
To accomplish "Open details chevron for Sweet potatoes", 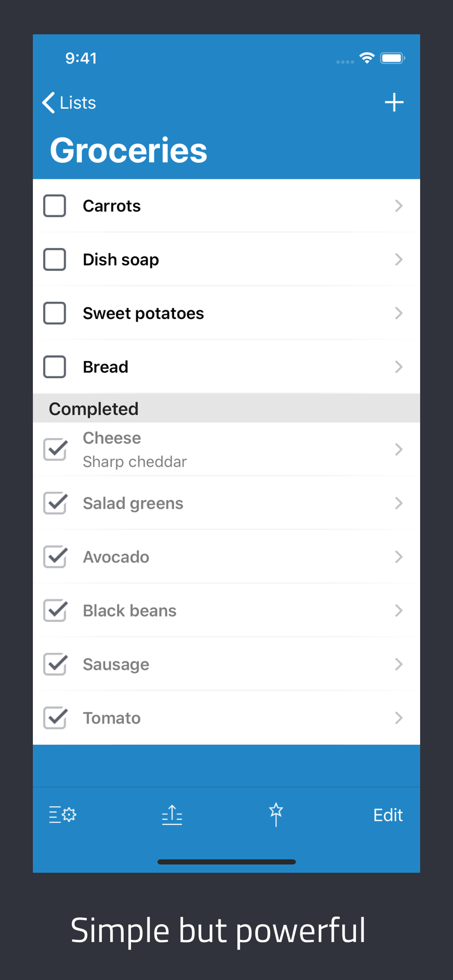I will [399, 313].
